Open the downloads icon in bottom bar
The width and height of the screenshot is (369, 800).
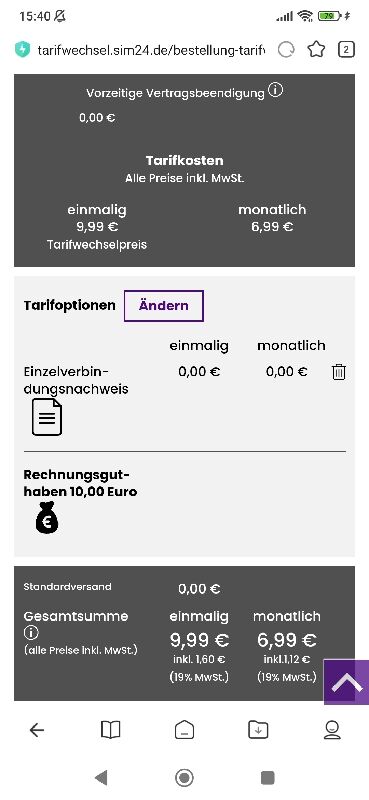tap(258, 730)
